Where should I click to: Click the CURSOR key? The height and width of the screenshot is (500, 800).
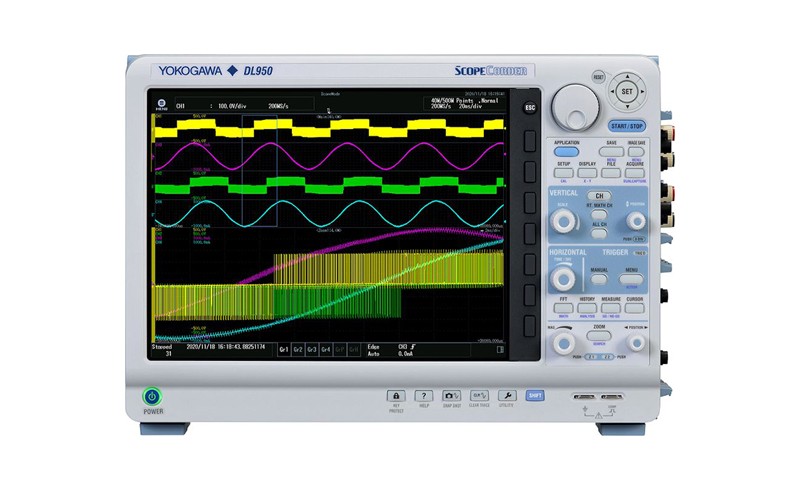tap(635, 308)
